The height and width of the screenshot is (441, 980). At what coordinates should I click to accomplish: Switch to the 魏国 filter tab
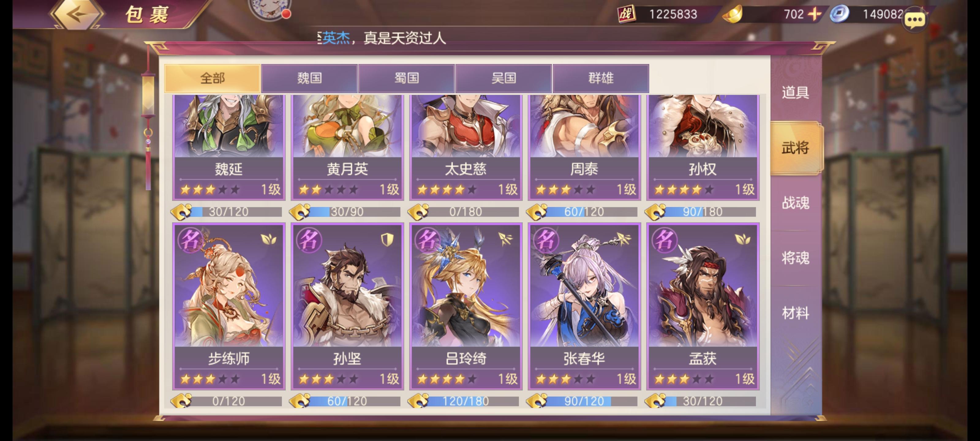pyautogui.click(x=309, y=78)
